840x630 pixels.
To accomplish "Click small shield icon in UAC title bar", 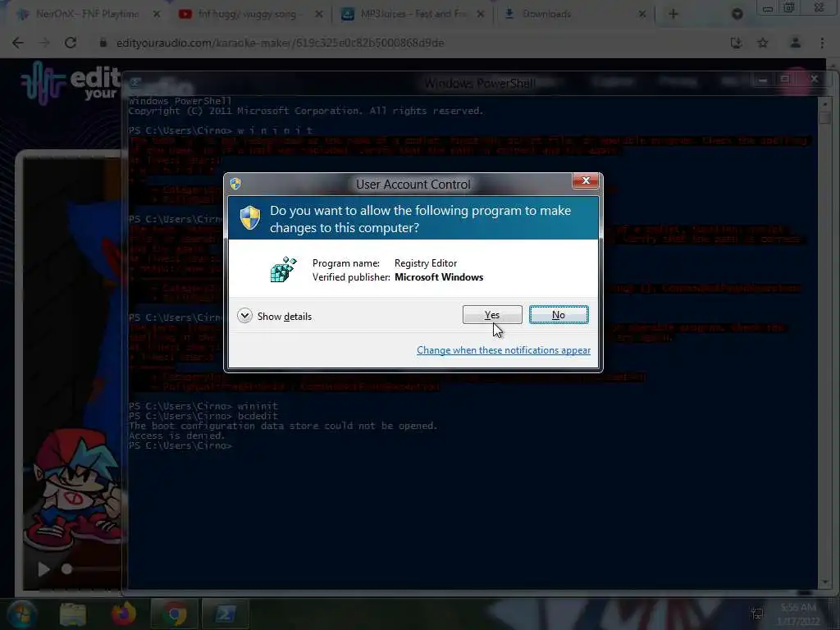I will point(235,184).
